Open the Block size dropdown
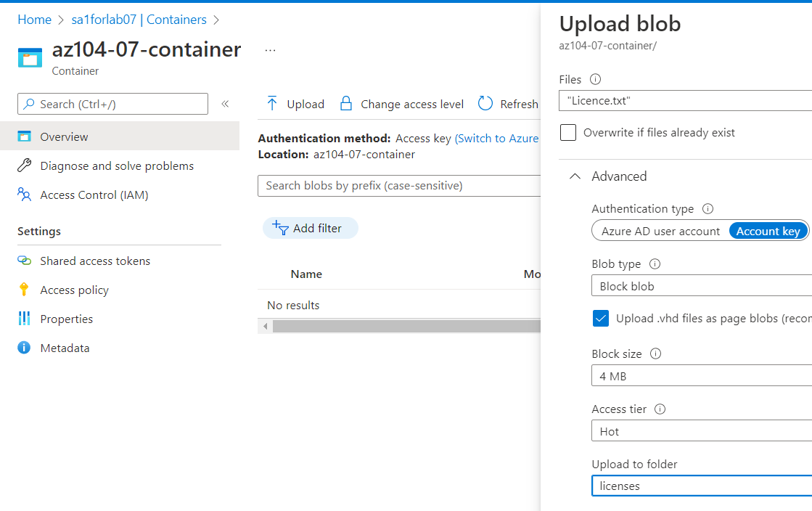Image resolution: width=812 pixels, height=511 pixels. tap(702, 376)
